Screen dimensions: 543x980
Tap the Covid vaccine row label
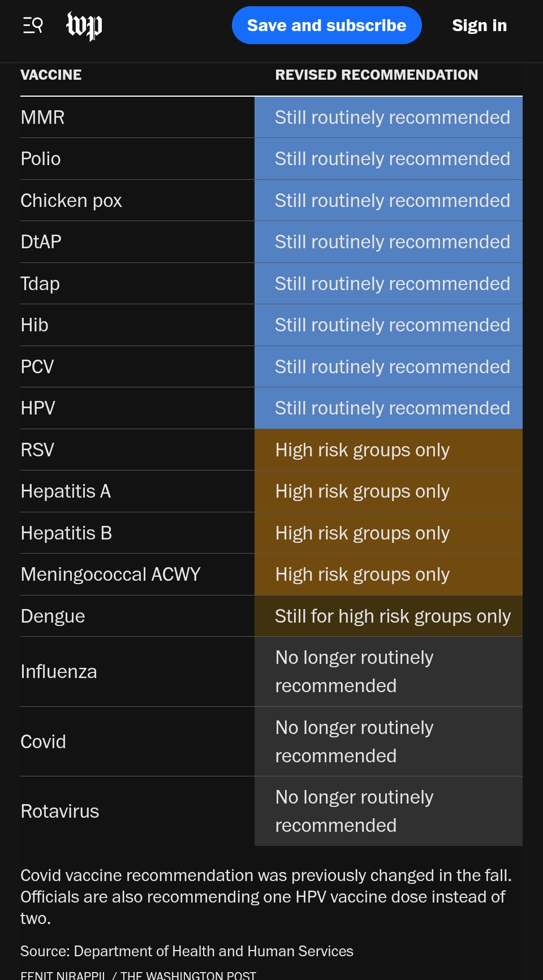click(x=43, y=742)
